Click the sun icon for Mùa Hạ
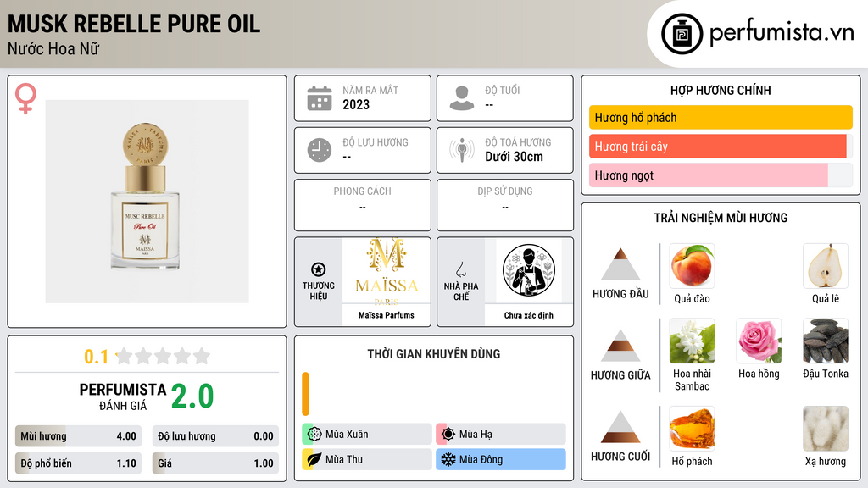 point(448,435)
